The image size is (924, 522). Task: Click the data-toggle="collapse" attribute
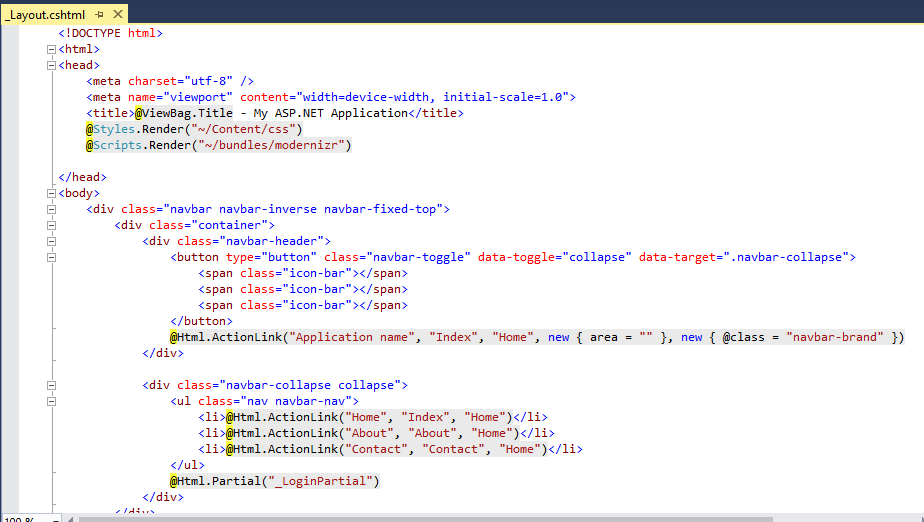[555, 257]
